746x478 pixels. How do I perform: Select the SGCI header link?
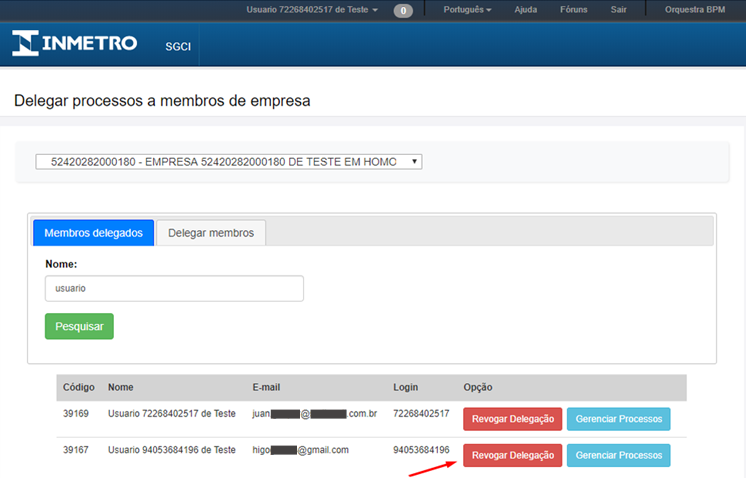[179, 47]
